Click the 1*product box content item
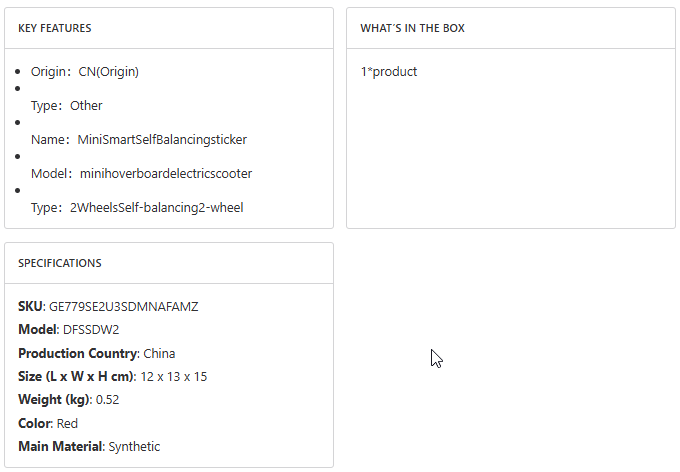The height and width of the screenshot is (472, 680). 389,72
